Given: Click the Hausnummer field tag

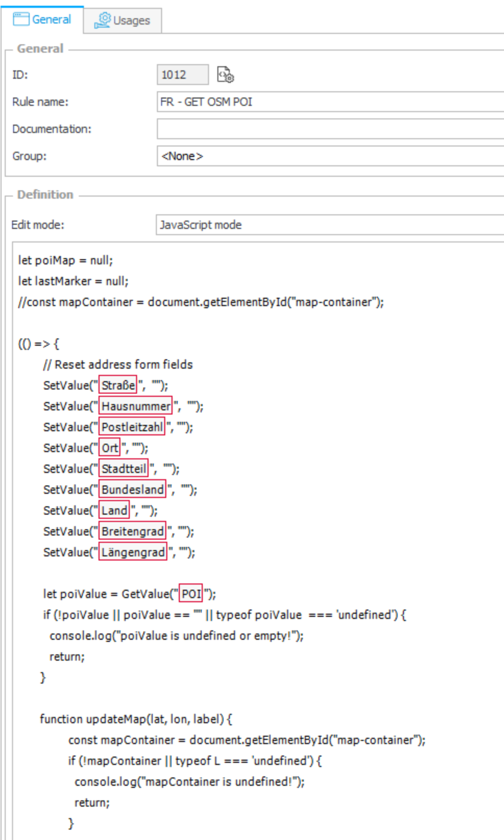Looking at the screenshot, I should click(x=136, y=406).
